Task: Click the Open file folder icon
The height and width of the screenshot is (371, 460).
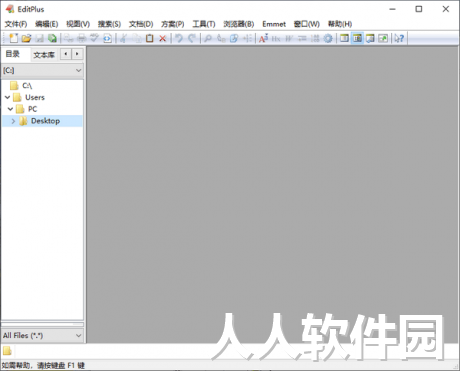Action: click(27, 38)
